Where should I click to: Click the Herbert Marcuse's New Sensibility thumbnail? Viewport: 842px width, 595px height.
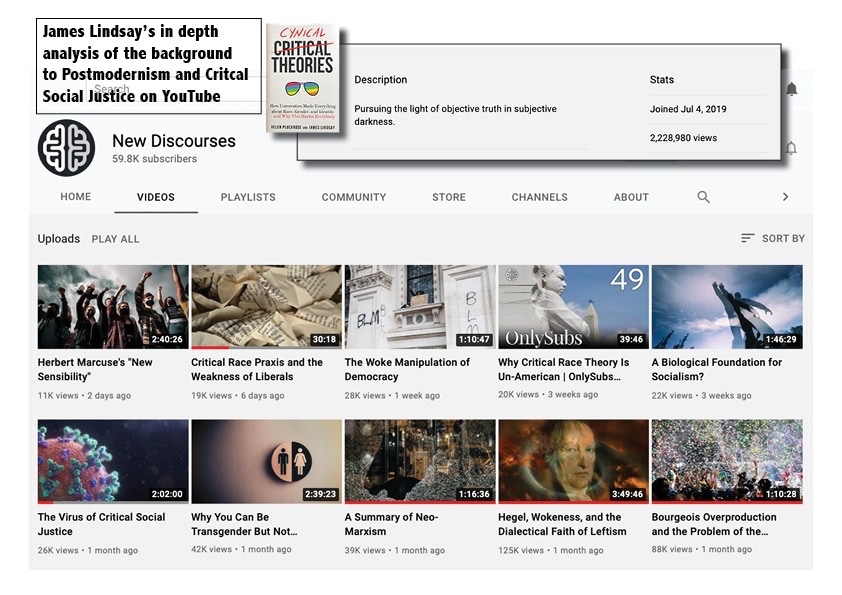tap(113, 306)
